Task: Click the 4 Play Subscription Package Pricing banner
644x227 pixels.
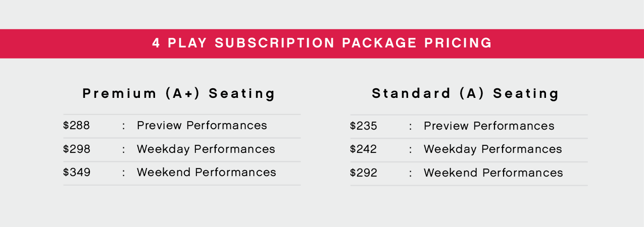Action: 322,43
